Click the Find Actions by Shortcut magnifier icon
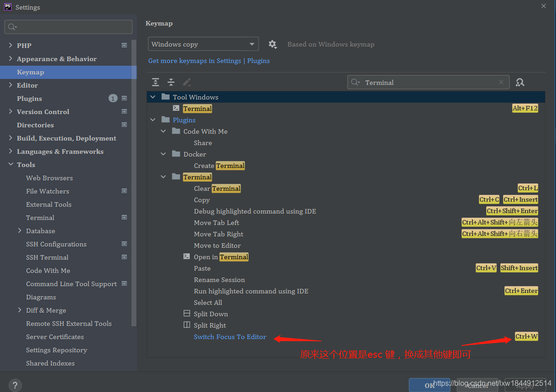 (x=520, y=82)
